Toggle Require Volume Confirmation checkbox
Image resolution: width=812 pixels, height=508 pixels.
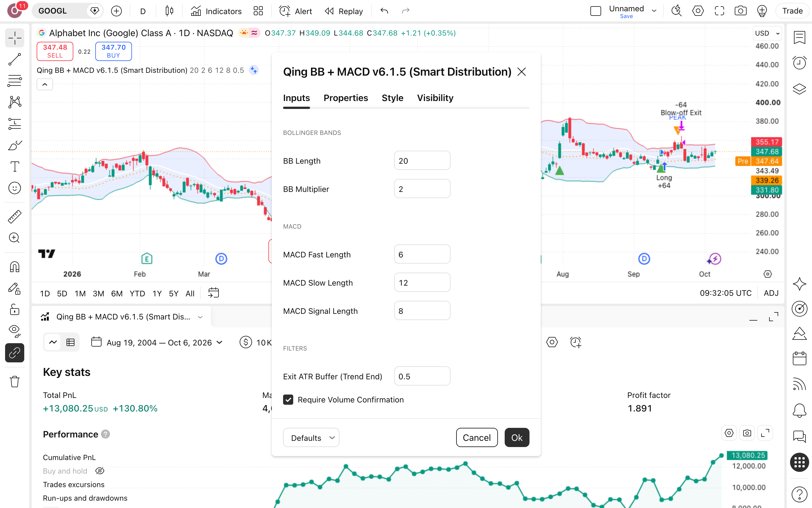coord(288,399)
